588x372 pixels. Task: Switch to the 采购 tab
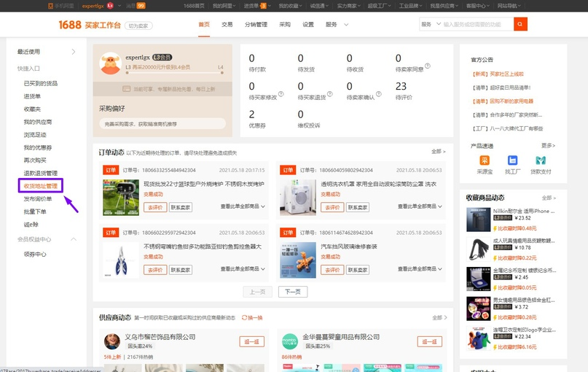(x=285, y=24)
